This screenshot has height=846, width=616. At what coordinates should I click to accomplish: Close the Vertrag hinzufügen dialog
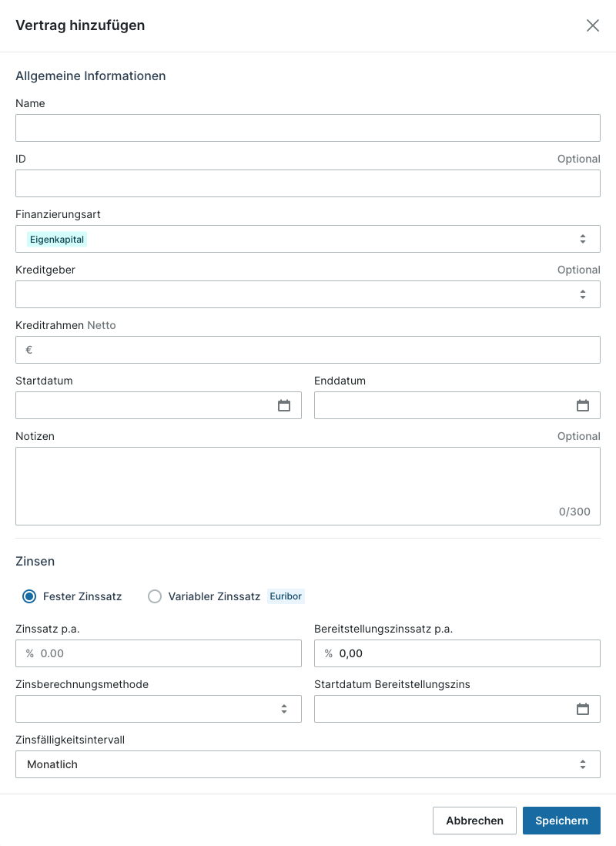593,25
